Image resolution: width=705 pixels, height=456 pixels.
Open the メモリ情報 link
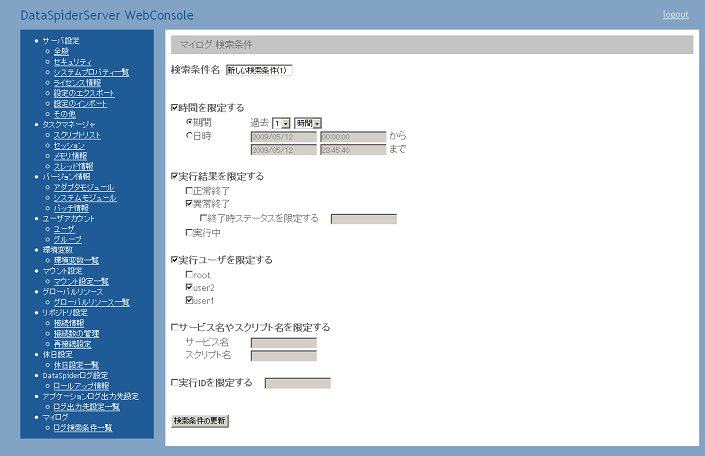[71, 156]
